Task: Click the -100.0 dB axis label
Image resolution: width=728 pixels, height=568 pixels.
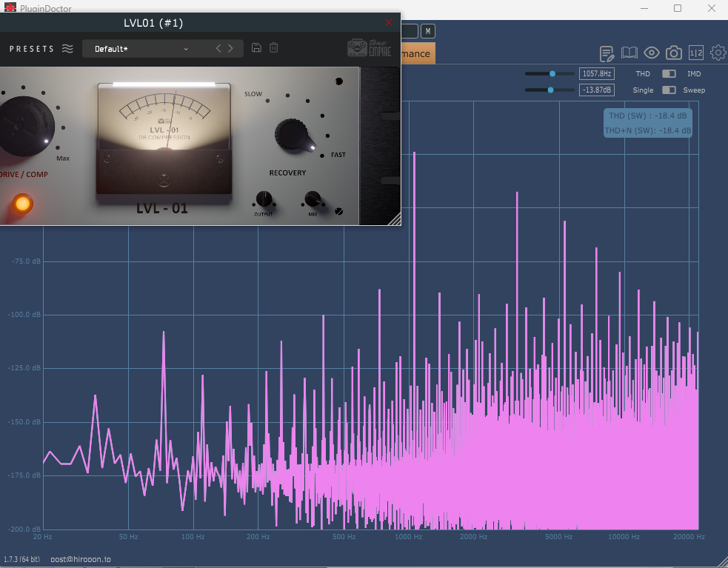Action: [24, 315]
